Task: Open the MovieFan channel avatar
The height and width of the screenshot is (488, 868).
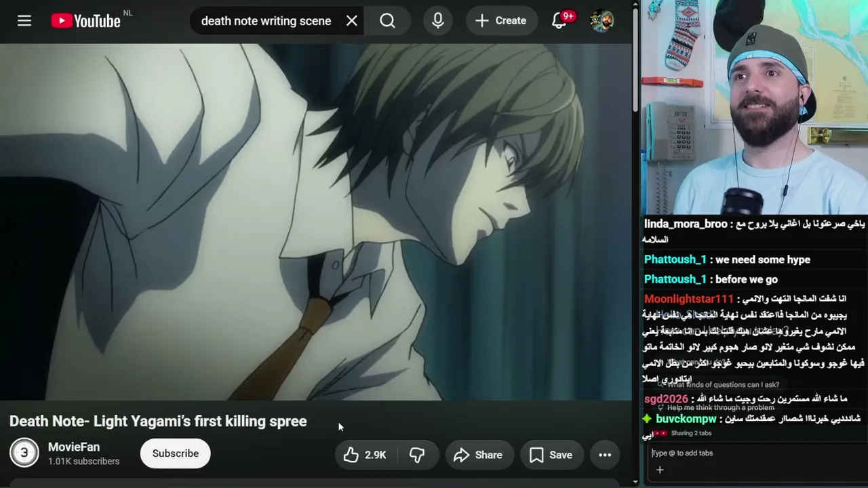Action: pos(24,453)
